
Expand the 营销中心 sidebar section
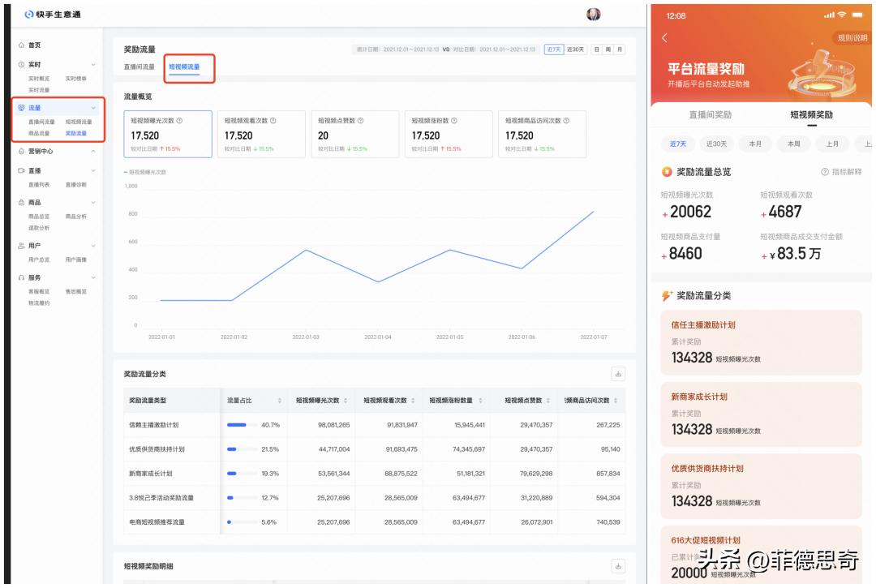point(92,152)
